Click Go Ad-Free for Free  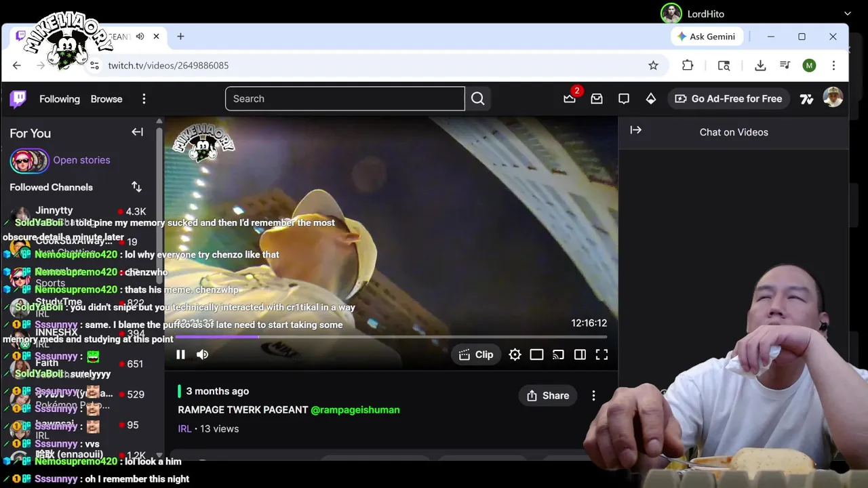pos(728,99)
